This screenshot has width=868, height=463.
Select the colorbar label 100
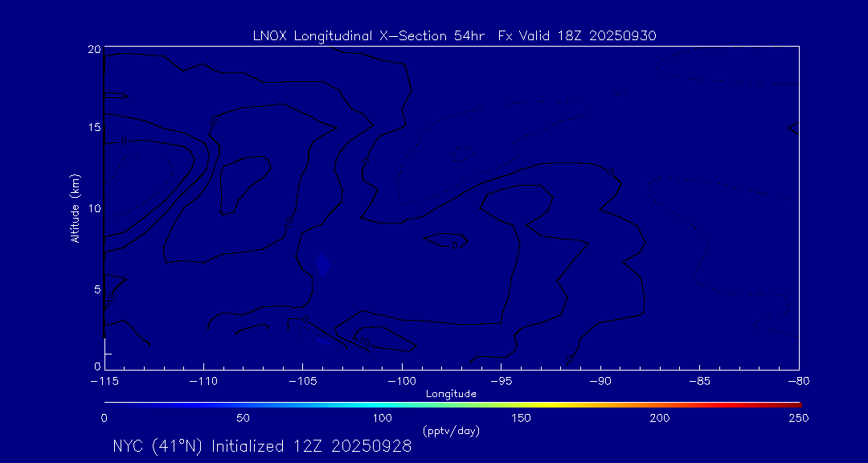(x=383, y=418)
